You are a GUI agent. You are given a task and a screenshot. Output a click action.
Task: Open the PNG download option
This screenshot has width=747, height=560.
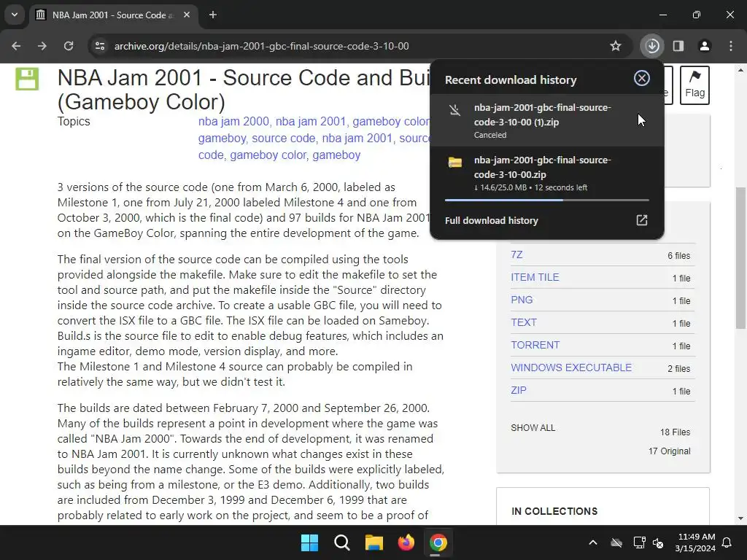tap(522, 300)
